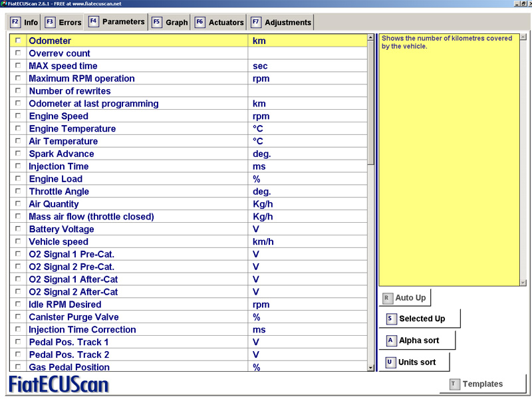This screenshot has height=399, width=532.
Task: Click the R icon on Auto Up
Action: [387, 298]
